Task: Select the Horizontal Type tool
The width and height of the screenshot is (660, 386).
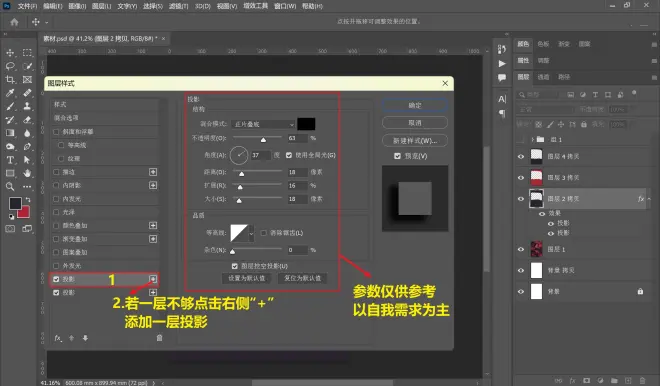Action: click(x=10, y=160)
